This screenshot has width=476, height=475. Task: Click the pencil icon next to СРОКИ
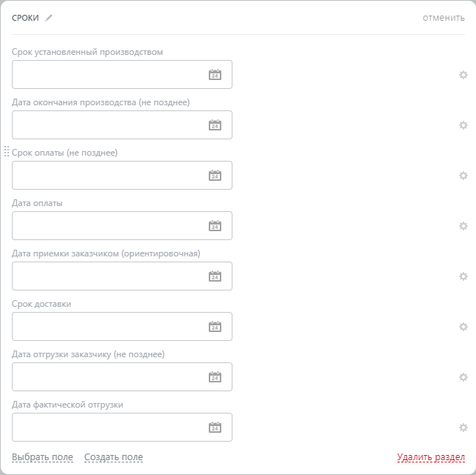point(49,18)
